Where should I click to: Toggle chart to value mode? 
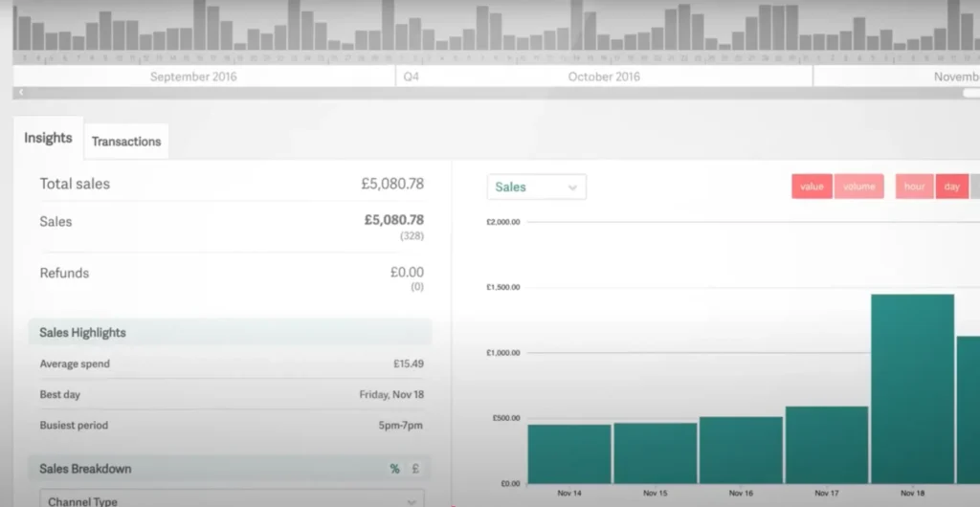[812, 187]
